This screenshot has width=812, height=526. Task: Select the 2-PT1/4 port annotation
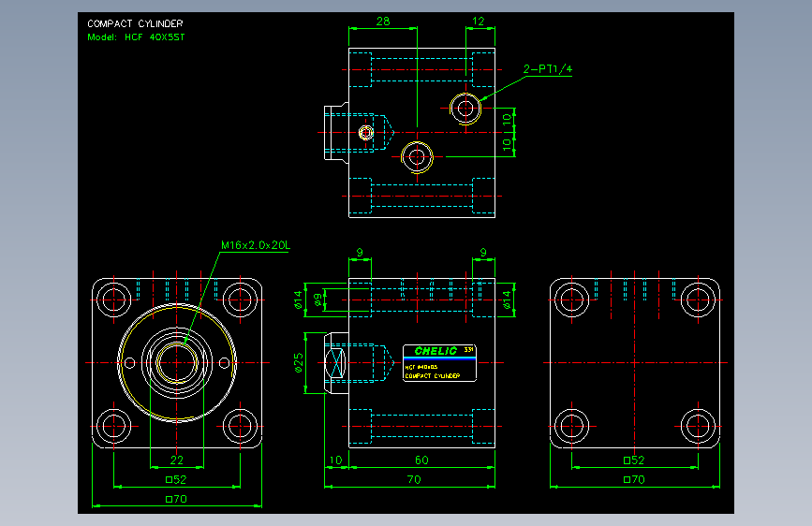[547, 69]
